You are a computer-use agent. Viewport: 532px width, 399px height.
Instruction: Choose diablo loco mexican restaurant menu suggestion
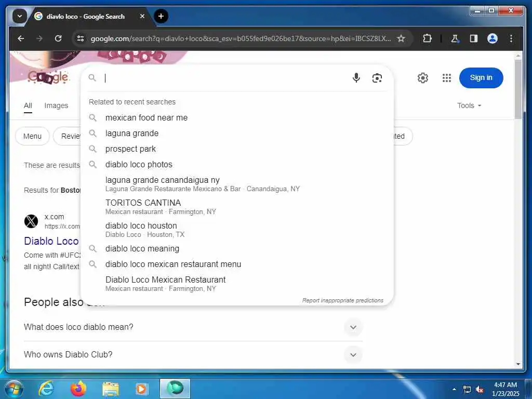[x=237, y=264]
